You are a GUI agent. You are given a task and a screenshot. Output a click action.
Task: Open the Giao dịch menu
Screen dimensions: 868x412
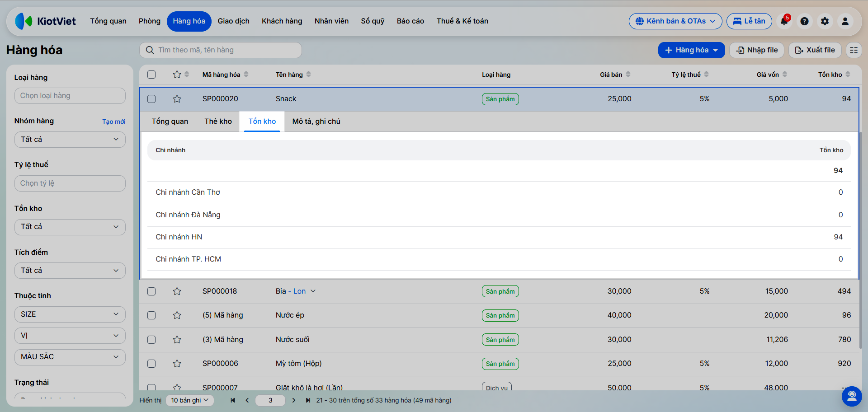pos(233,21)
